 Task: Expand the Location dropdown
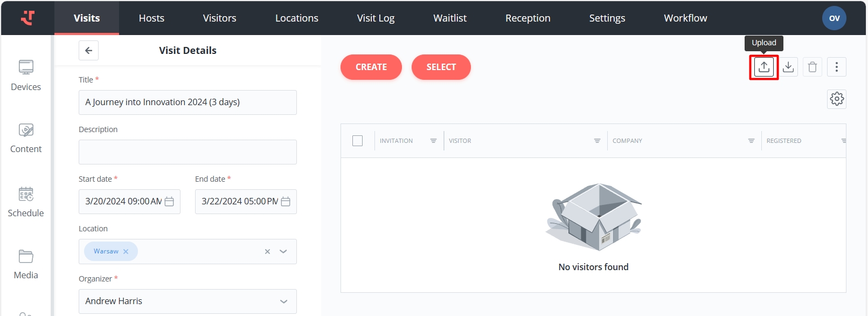coord(283,252)
